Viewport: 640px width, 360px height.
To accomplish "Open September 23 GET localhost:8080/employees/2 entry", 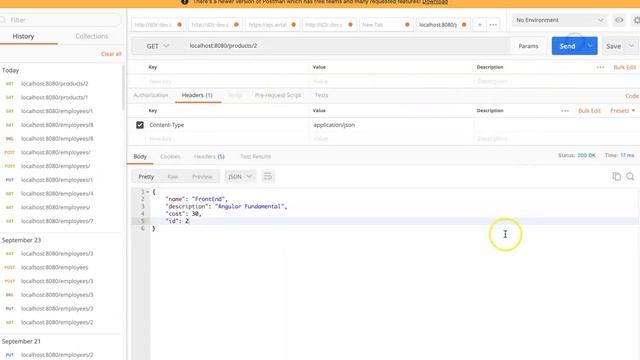I will (57, 322).
